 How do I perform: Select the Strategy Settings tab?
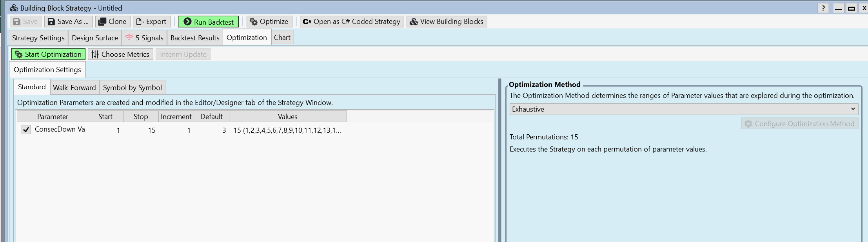point(38,38)
